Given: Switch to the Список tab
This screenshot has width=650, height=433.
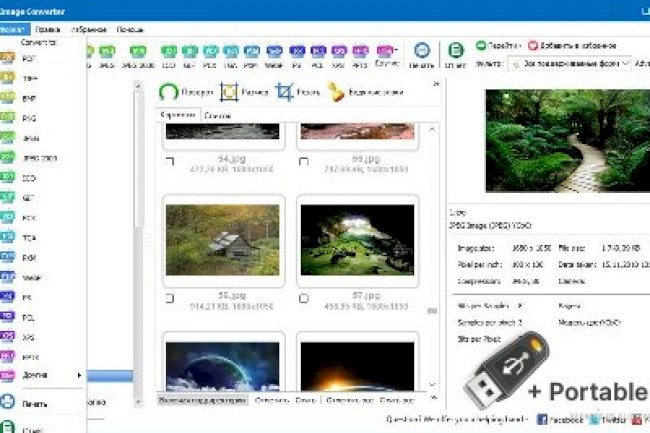Looking at the screenshot, I should 218,116.
